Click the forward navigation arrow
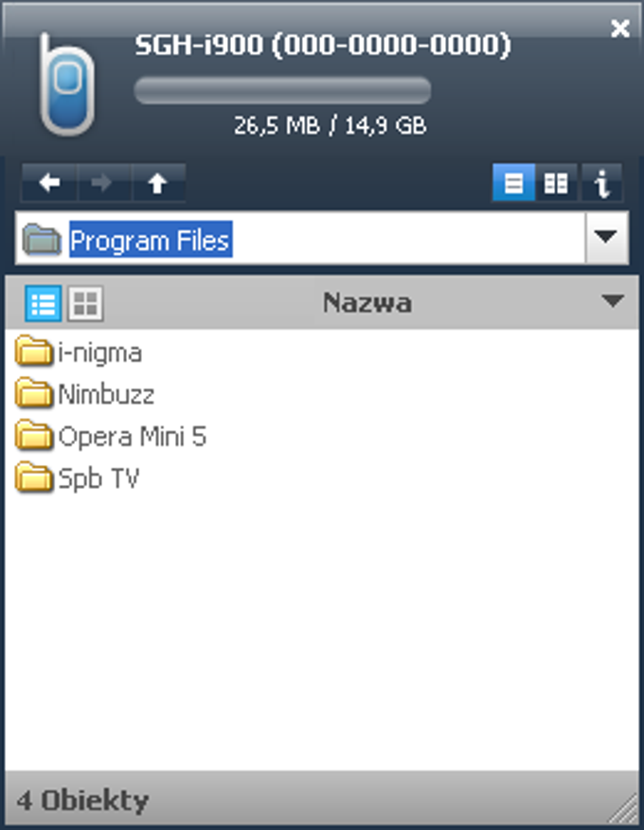 (x=104, y=183)
